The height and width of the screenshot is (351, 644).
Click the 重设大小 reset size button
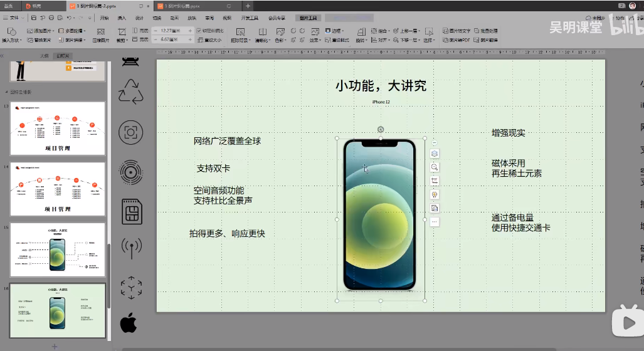[209, 40]
